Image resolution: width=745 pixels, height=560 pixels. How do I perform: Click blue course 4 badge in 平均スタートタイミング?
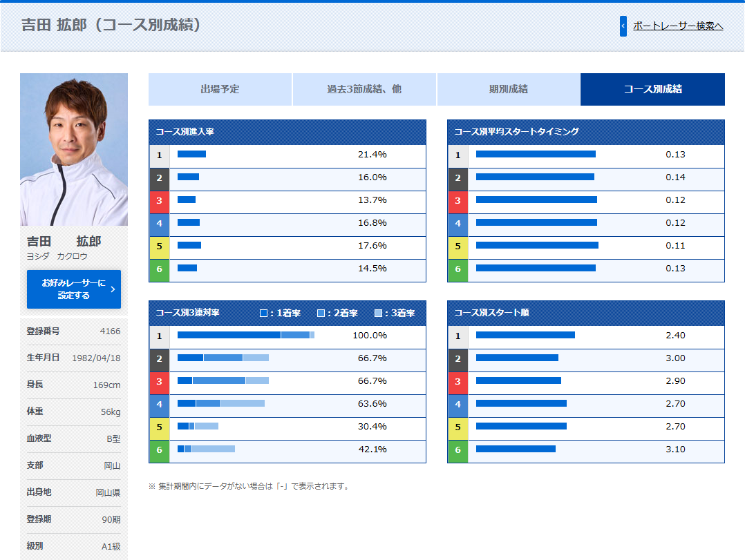[458, 224]
